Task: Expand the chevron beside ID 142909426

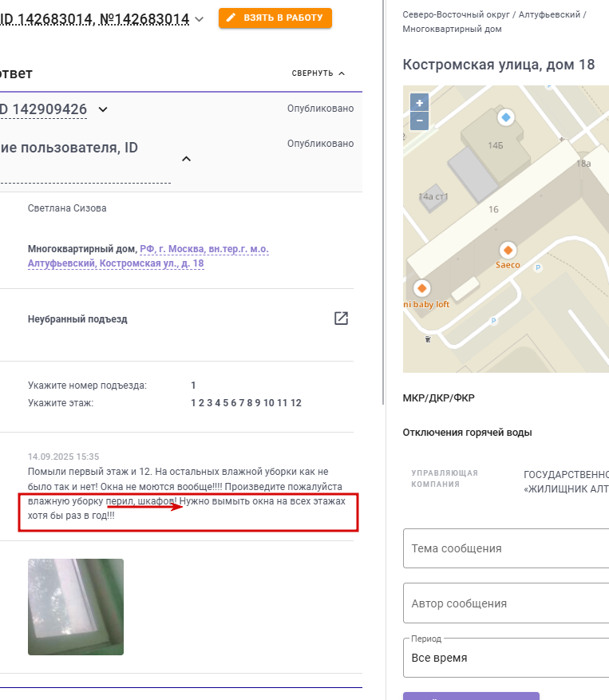Action: (x=103, y=109)
